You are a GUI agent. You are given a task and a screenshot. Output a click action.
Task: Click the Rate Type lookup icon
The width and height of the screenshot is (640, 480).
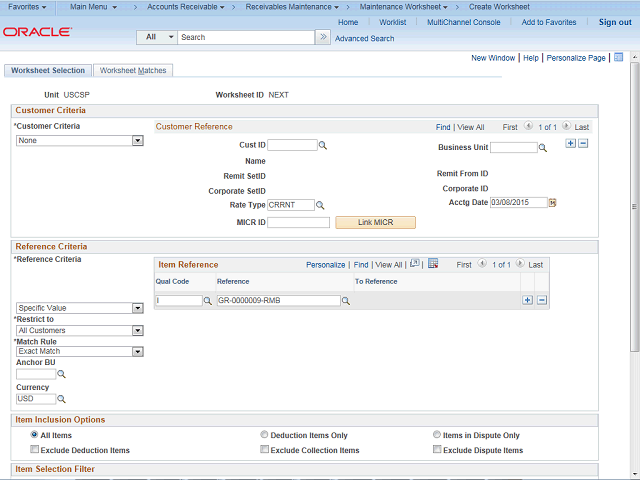pyautogui.click(x=322, y=205)
